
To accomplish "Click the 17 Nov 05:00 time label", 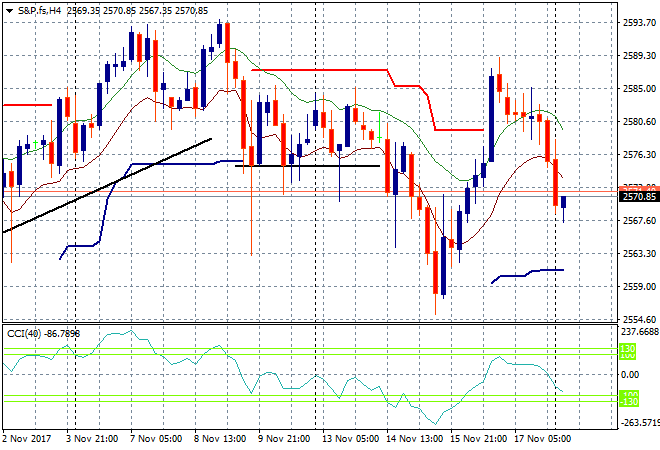I will (x=543, y=439).
